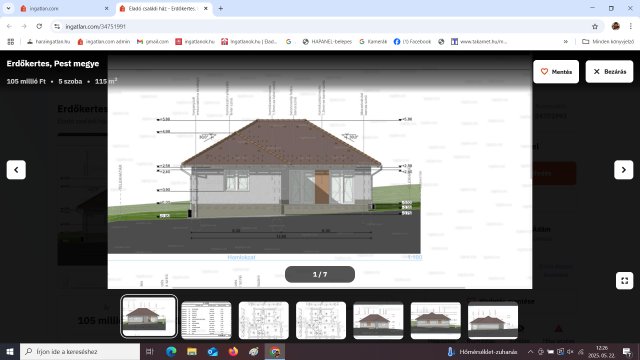This screenshot has width=640, height=360.
Task: Save listing with Mentés button
Action: (556, 72)
